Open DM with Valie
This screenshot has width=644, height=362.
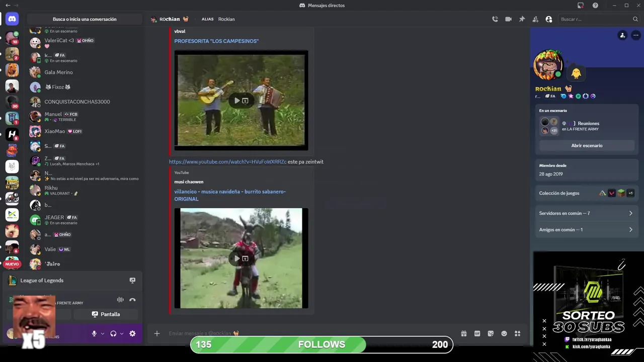(85, 249)
